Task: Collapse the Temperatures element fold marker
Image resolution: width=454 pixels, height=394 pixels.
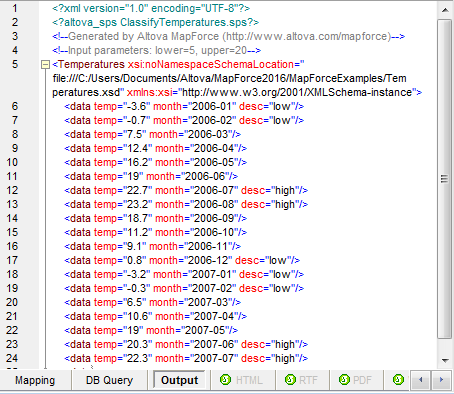Action: (x=45, y=65)
